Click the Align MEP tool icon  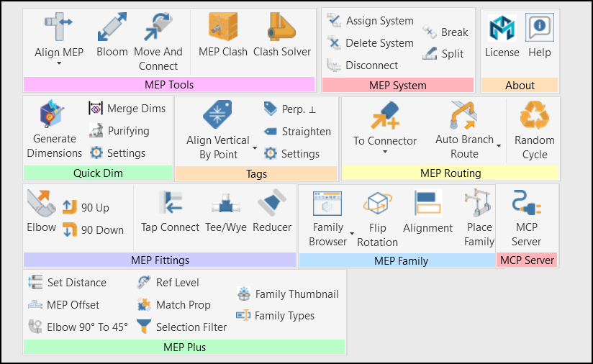click(58, 27)
